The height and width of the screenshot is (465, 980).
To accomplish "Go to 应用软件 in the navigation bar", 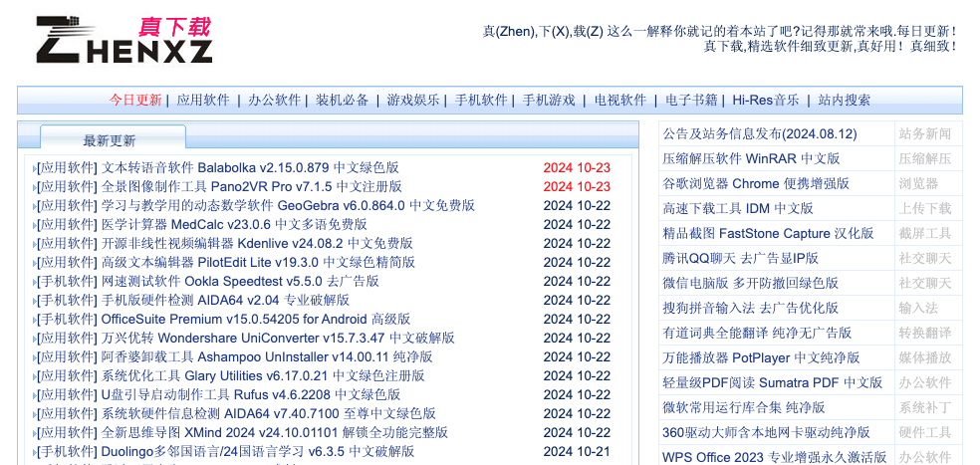I will click(x=203, y=100).
